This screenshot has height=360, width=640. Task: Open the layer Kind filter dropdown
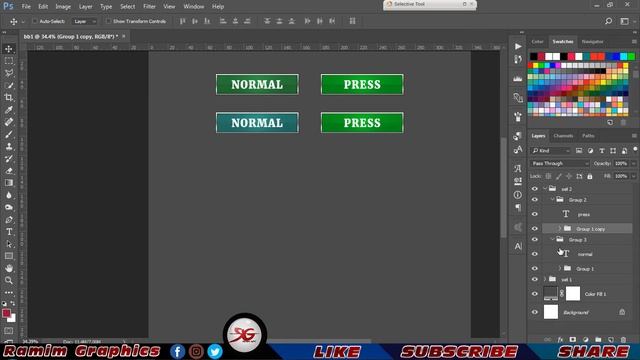pyautogui.click(x=550, y=151)
